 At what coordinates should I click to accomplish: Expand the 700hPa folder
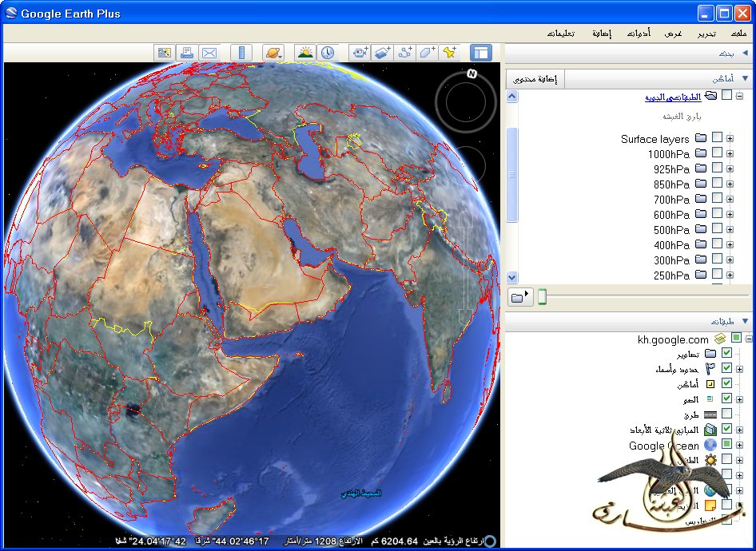click(730, 200)
